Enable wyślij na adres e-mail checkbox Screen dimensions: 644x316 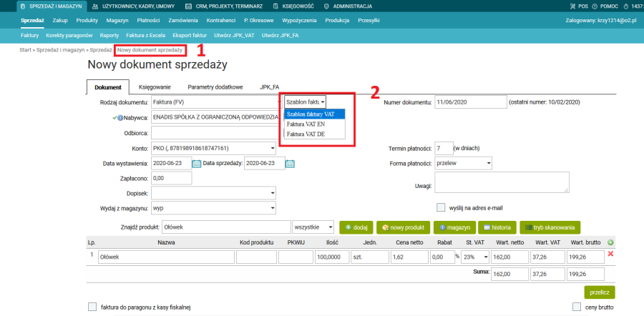click(441, 208)
